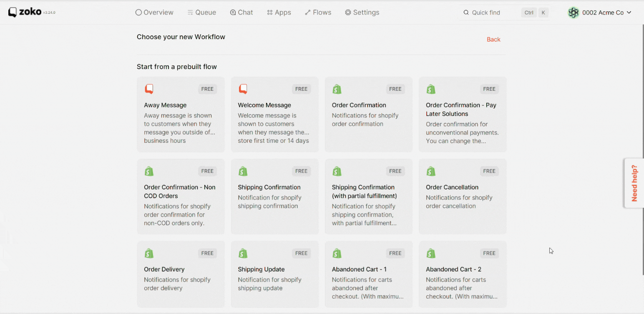Click Shopify icon on Non COD Orders card

tap(149, 171)
